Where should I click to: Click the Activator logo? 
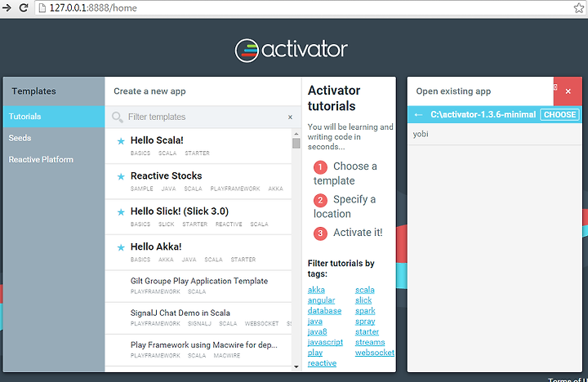[x=292, y=51]
